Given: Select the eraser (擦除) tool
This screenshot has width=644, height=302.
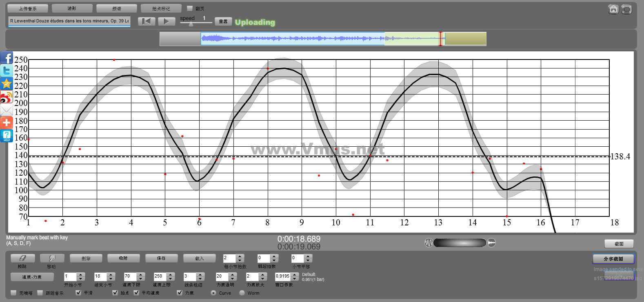Looking at the screenshot, I should (x=22, y=258).
